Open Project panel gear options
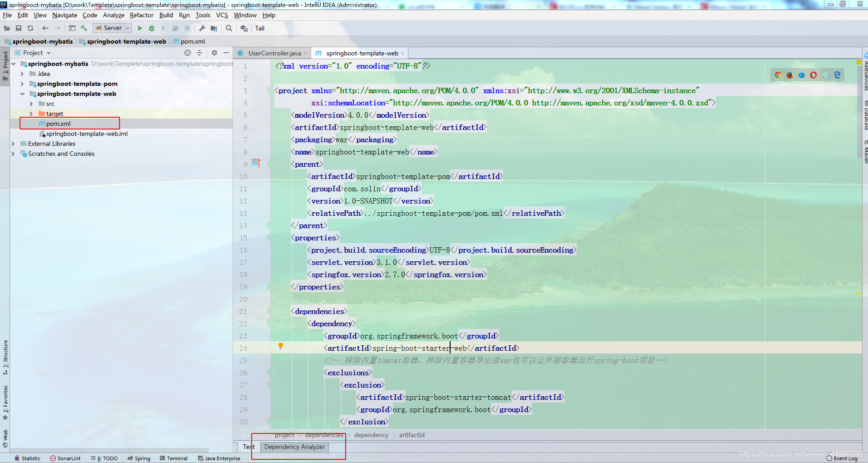The width and height of the screenshot is (868, 463). point(214,53)
